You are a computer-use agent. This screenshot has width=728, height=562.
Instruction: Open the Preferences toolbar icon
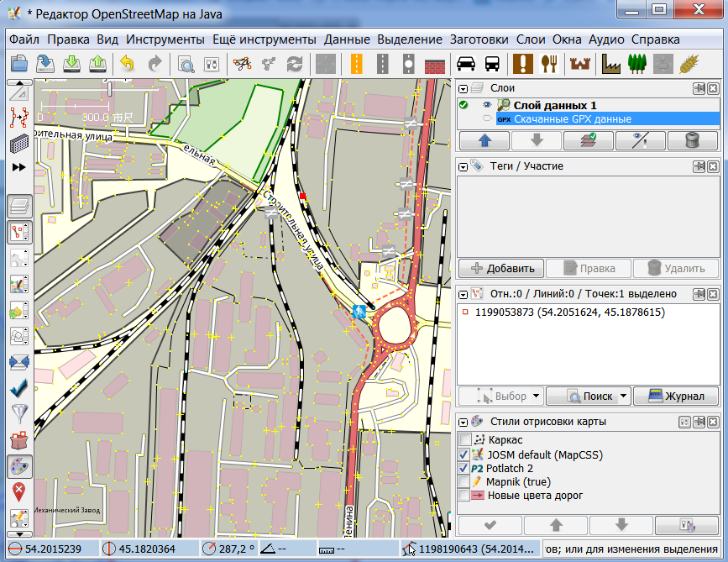pyautogui.click(x=212, y=64)
